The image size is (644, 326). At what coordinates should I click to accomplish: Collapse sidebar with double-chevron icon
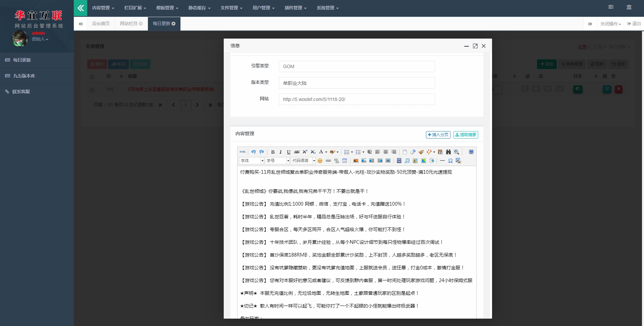tap(80, 8)
